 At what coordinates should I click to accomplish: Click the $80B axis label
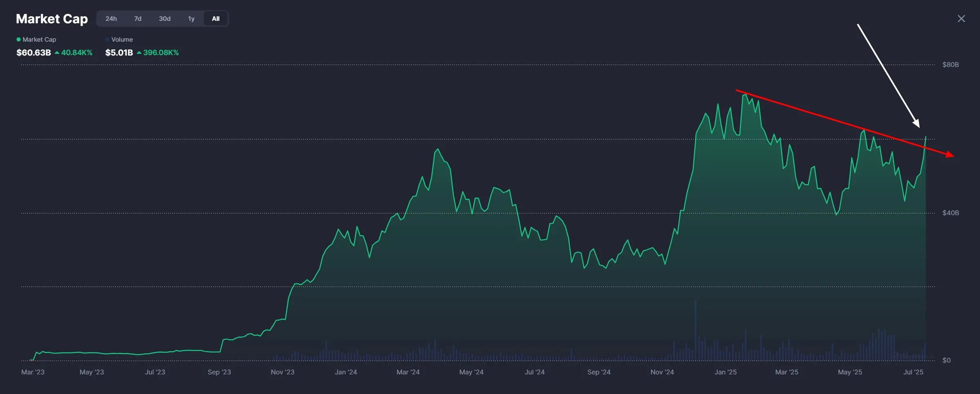(x=951, y=65)
